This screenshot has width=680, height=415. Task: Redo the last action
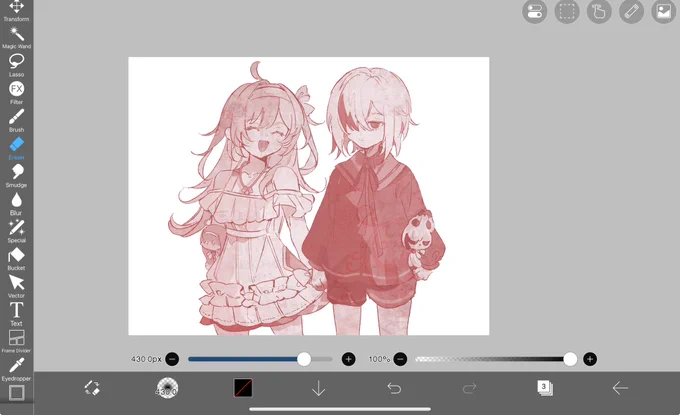click(469, 388)
